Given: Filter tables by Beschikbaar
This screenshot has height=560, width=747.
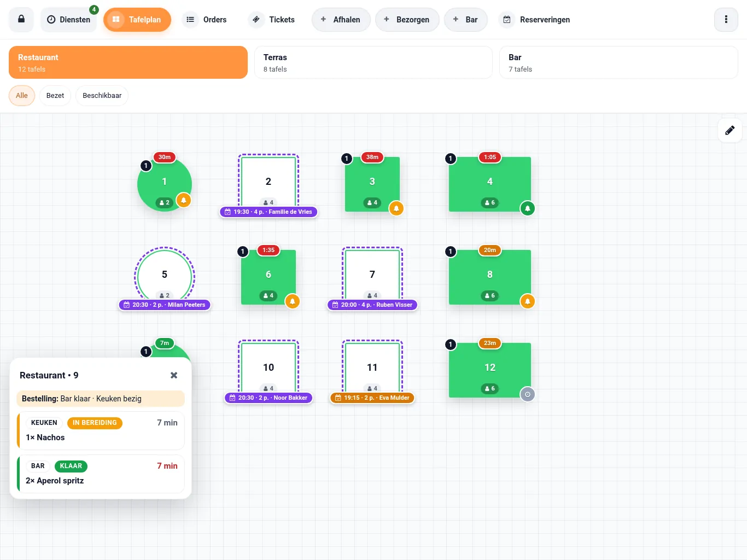Looking at the screenshot, I should click(102, 96).
